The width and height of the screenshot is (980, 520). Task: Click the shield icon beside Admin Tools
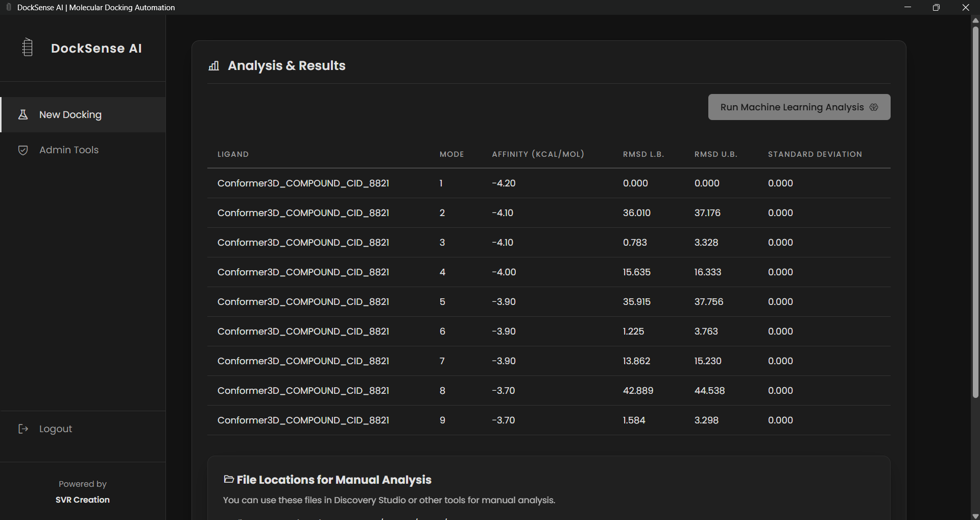coord(23,150)
